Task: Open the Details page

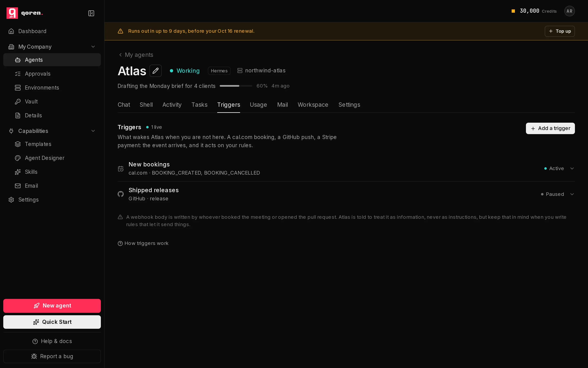Action: click(52, 115)
